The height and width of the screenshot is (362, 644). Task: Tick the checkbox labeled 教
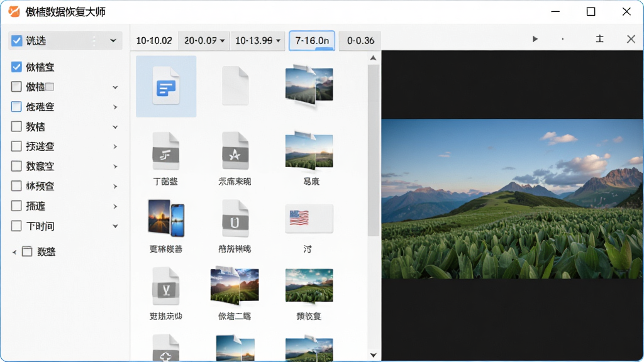click(x=16, y=126)
